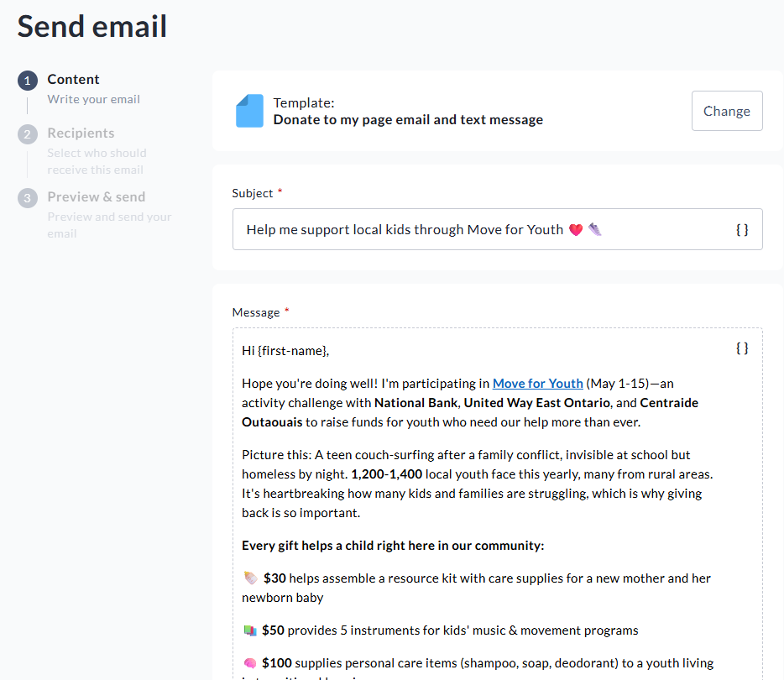Click the Send email page heading
This screenshot has height=680, width=784.
click(92, 26)
